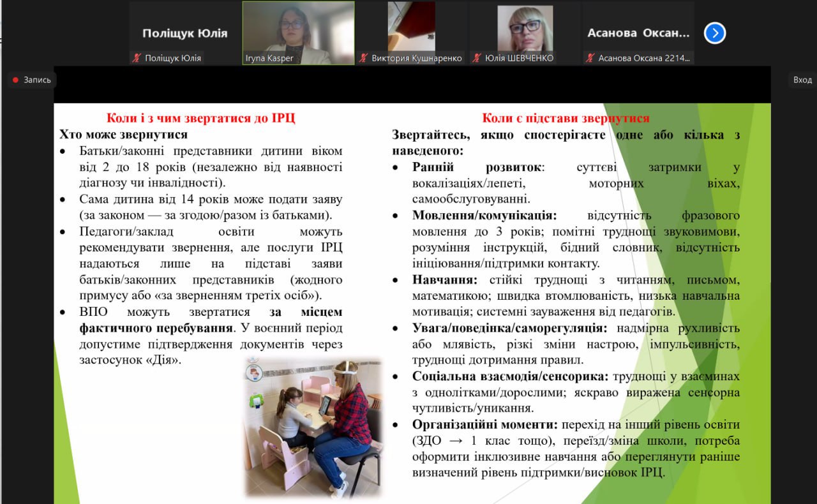Click the «Хто може звернутися» subheading
This screenshot has width=817, height=504.
pyautogui.click(x=123, y=135)
